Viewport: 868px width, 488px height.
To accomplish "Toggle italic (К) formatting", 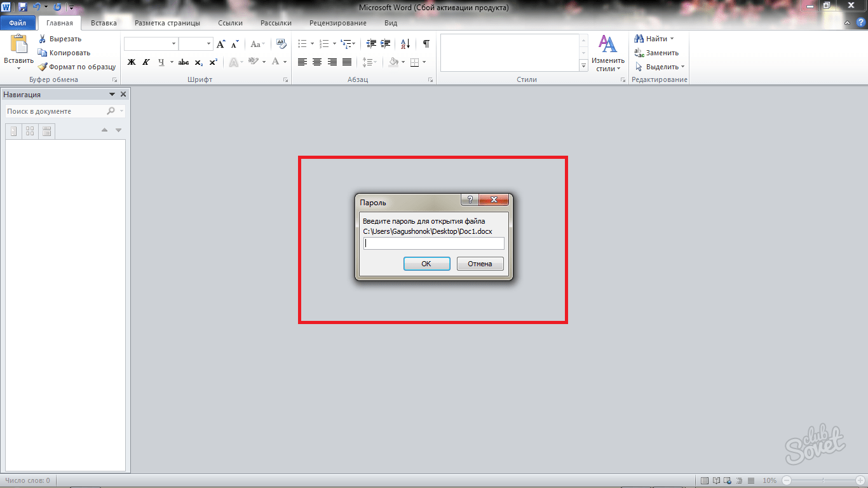I will coord(146,62).
